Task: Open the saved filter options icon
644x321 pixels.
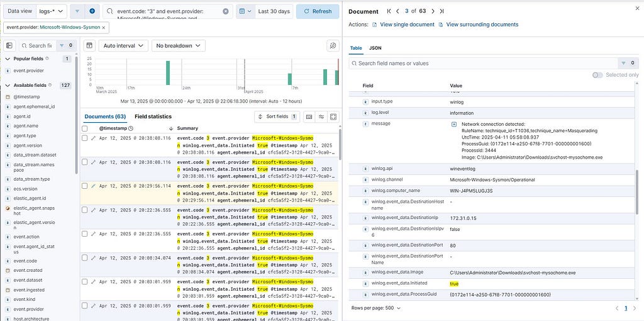Action: click(x=77, y=11)
